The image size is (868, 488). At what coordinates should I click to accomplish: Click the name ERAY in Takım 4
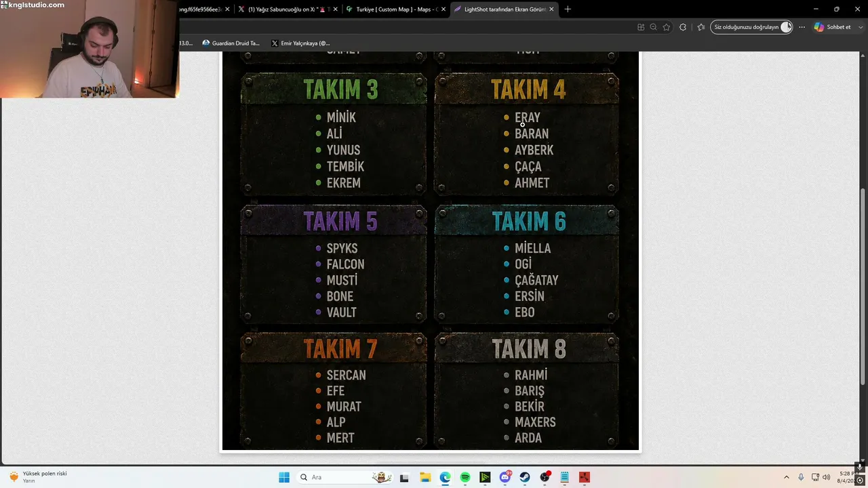pyautogui.click(x=528, y=117)
